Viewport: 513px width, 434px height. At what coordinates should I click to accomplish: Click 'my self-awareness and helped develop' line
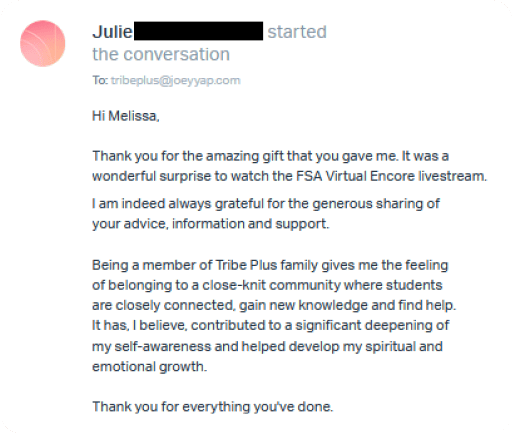267,347
